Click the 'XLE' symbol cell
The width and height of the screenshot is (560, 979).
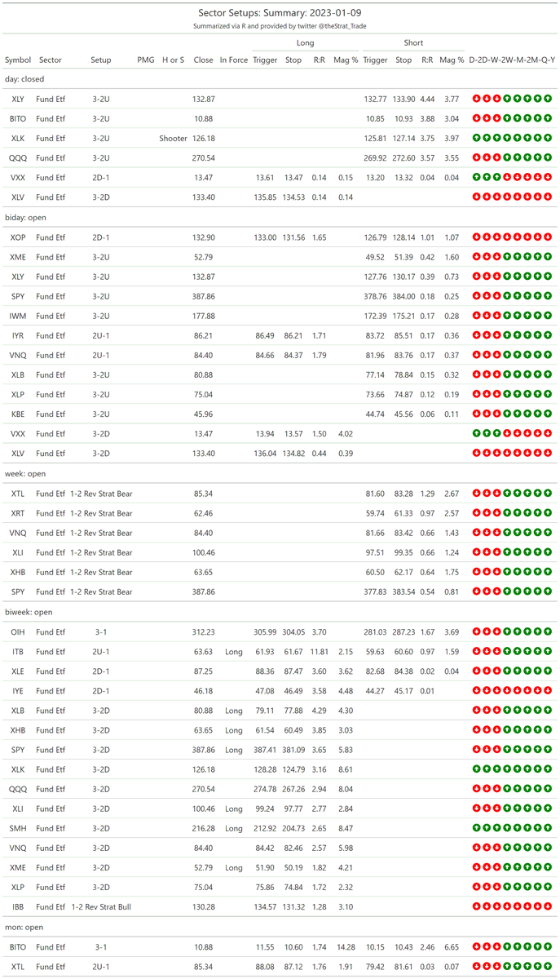(x=18, y=671)
